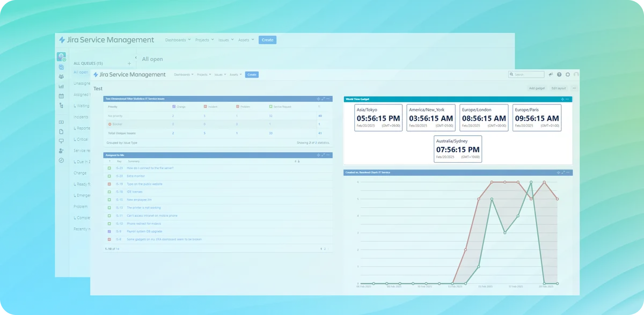
Task: Open Created vs. Resolved Chart gadget more menu
Action: tap(568, 173)
